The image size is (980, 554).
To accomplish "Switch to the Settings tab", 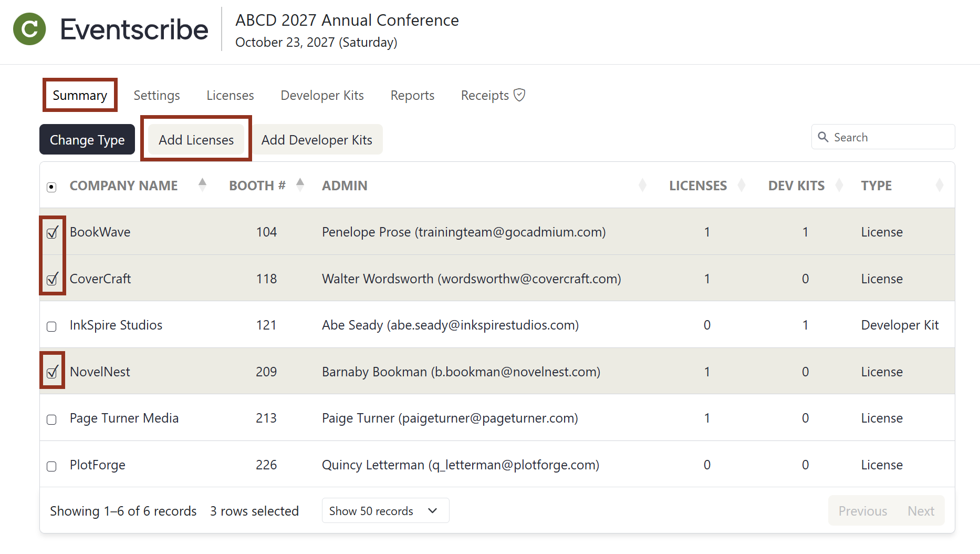I will click(x=157, y=95).
